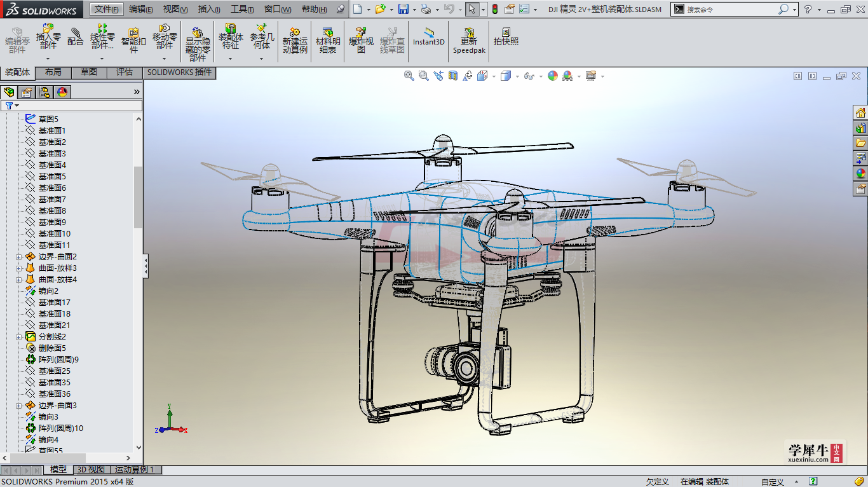Click Linear Component Pattern (线性零部件) icon
The width and height of the screenshot is (868, 487).
pos(103,36)
